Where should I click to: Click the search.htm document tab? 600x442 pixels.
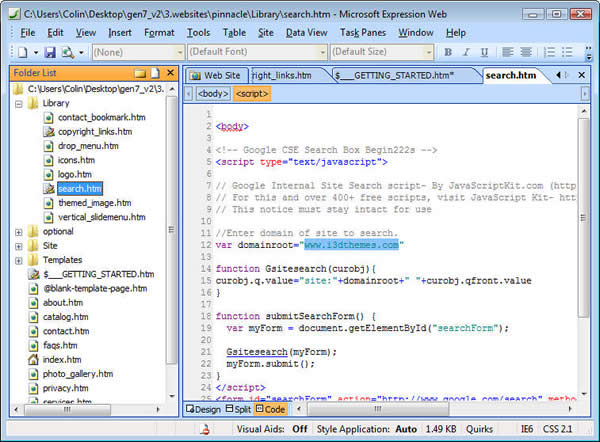tap(510, 76)
